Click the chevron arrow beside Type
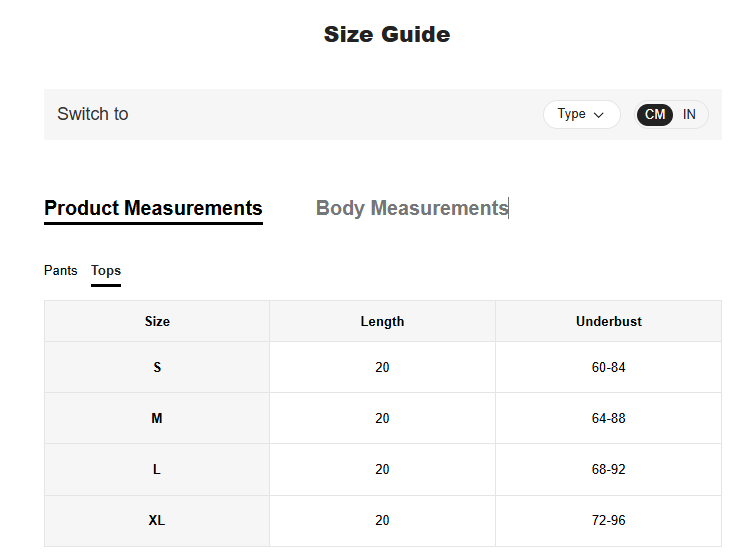This screenshot has height=556, width=737. pos(599,115)
